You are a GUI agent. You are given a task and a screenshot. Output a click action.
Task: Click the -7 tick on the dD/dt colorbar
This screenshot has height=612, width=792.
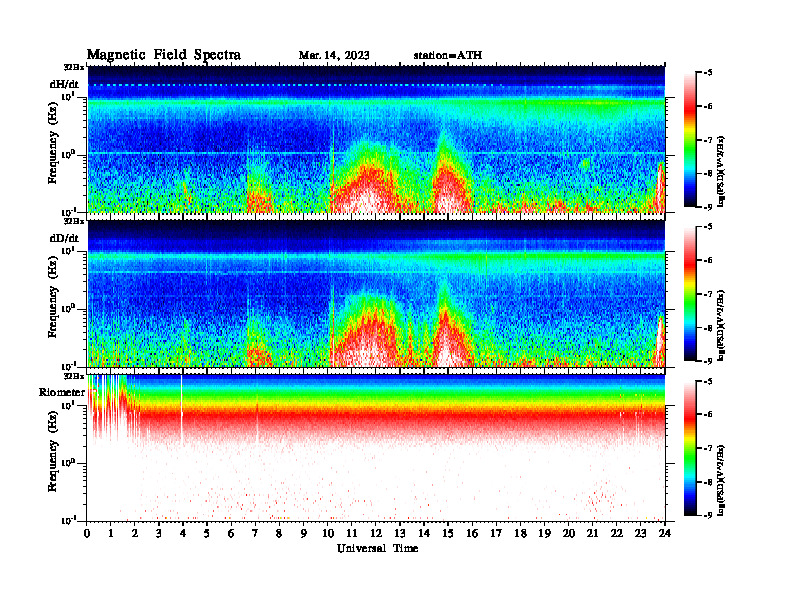pos(709,294)
